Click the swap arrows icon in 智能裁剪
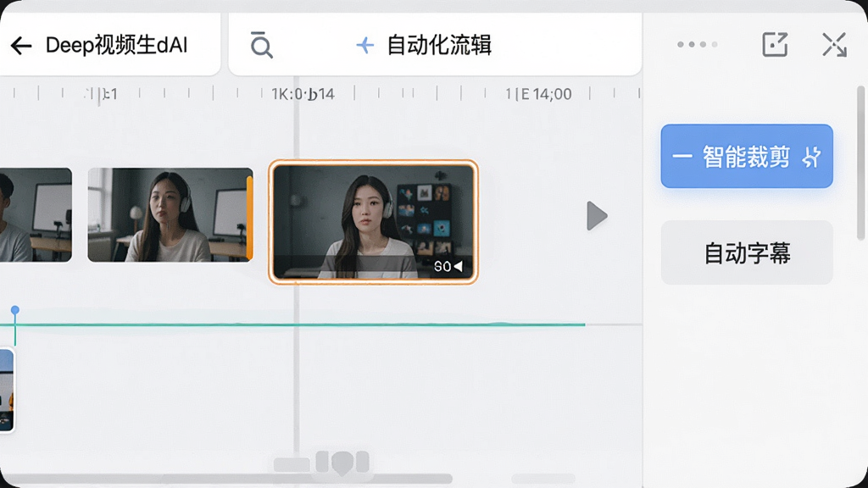868x488 pixels. pos(811,157)
